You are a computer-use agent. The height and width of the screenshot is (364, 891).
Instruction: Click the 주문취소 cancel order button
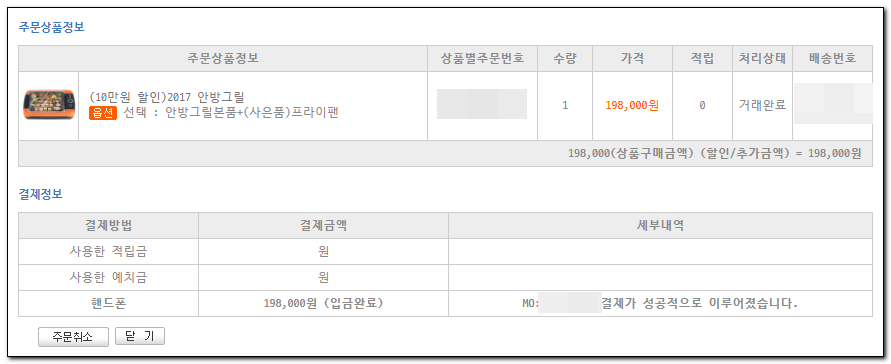(x=73, y=337)
